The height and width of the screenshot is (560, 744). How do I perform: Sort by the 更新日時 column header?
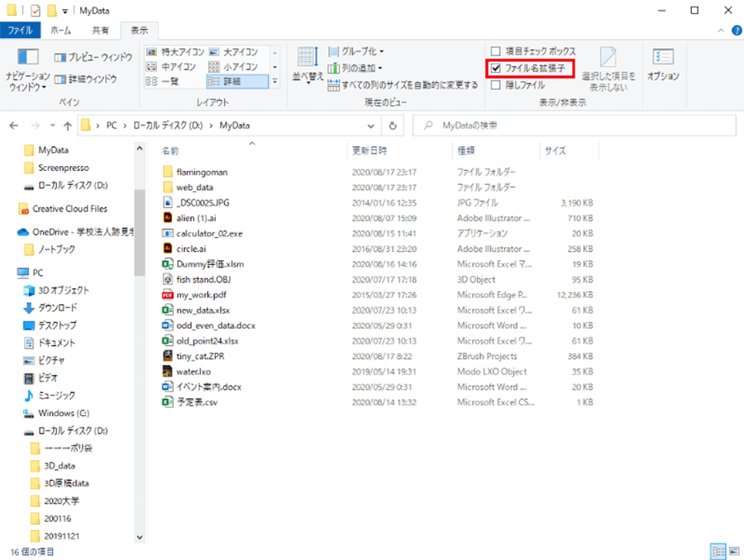(x=370, y=151)
